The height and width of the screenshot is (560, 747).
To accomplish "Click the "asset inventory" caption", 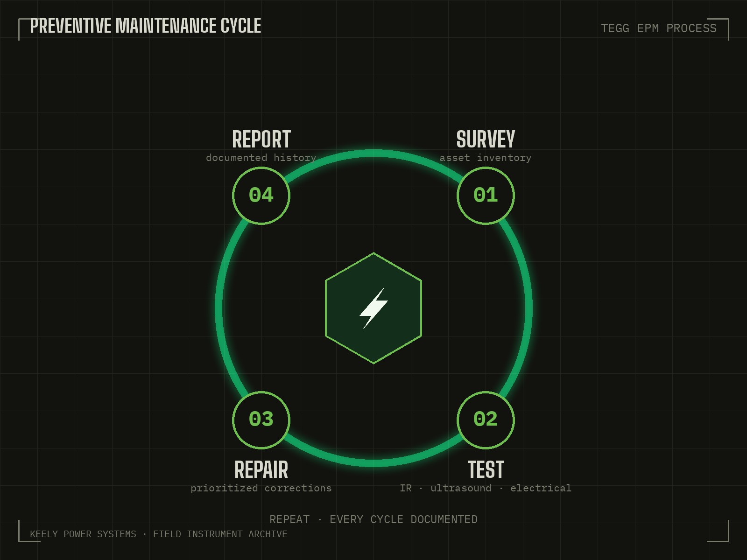I will pos(486,158).
